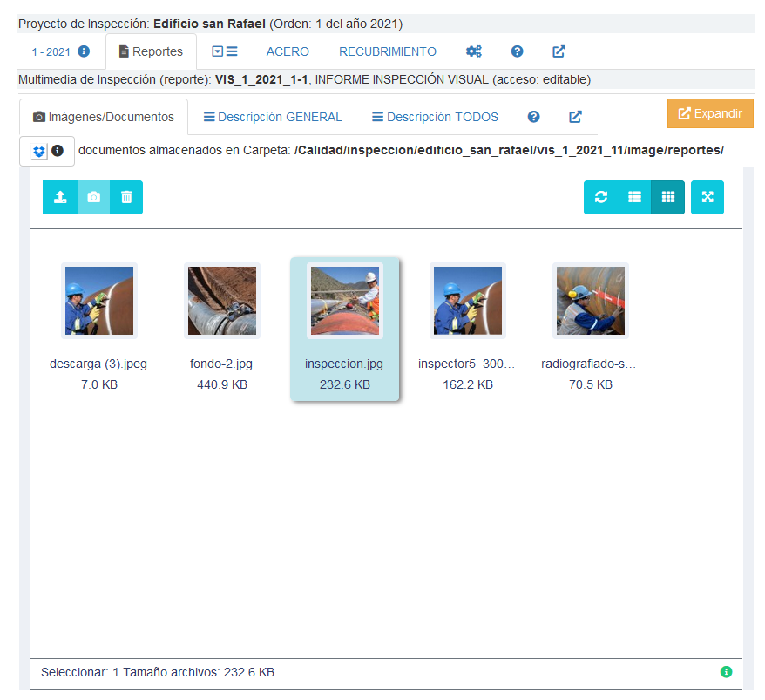Select the fondo-2.jpg thumbnail
The width and height of the screenshot is (765, 700).
pyautogui.click(x=221, y=302)
